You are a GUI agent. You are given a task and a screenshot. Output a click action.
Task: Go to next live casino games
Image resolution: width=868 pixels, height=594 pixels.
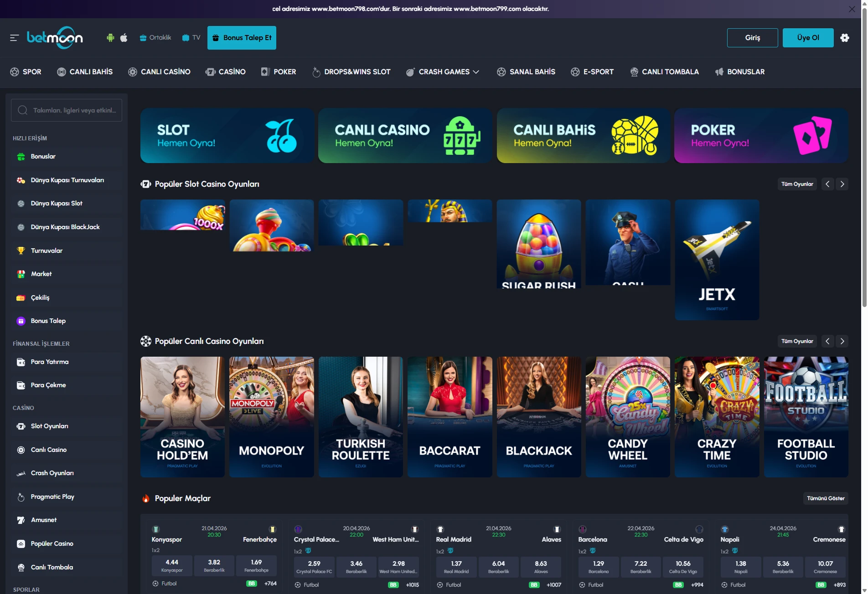point(842,341)
